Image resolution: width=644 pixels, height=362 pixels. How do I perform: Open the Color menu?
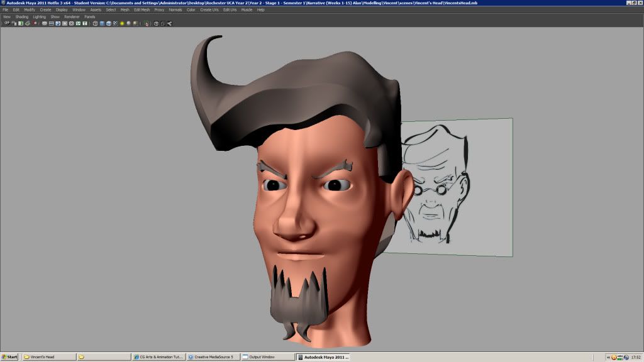(191, 10)
